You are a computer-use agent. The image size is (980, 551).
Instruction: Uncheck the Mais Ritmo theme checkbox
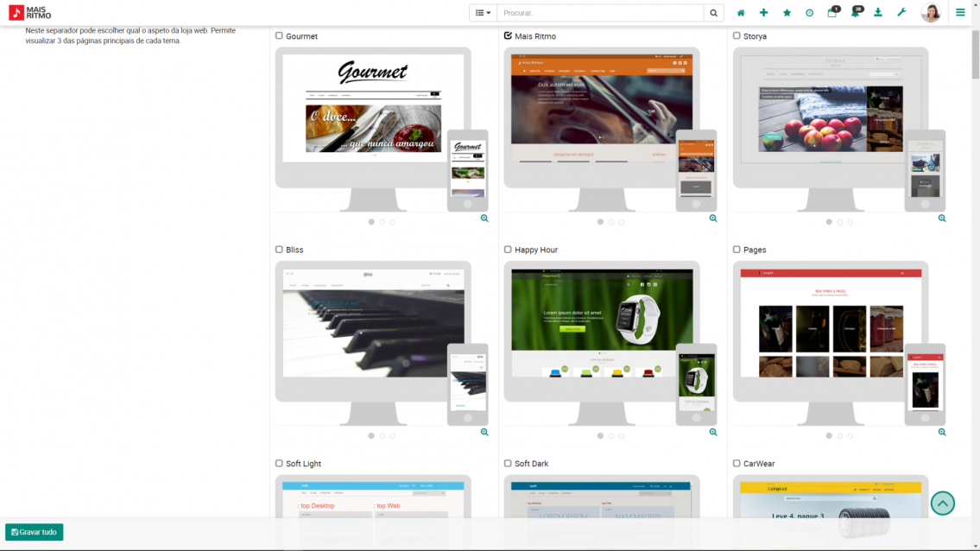[508, 35]
